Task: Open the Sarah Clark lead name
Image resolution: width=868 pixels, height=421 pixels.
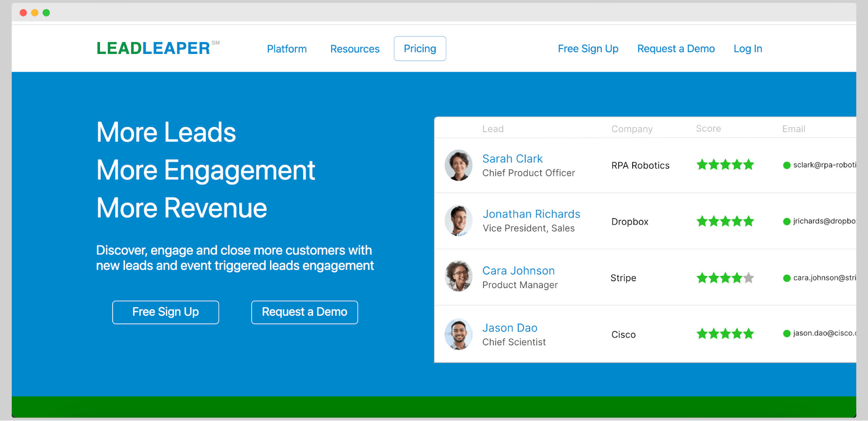Action: (x=512, y=159)
